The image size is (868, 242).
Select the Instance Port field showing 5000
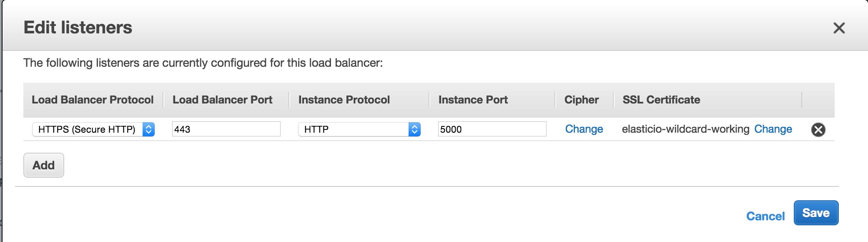(492, 129)
